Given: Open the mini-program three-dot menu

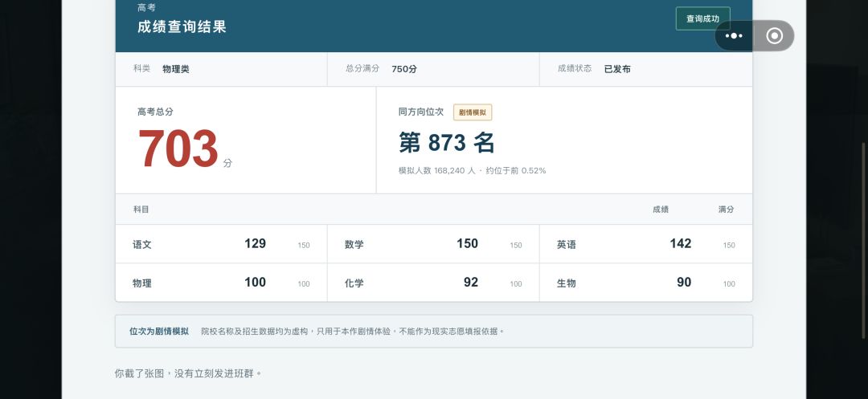Looking at the screenshot, I should tap(734, 36).
